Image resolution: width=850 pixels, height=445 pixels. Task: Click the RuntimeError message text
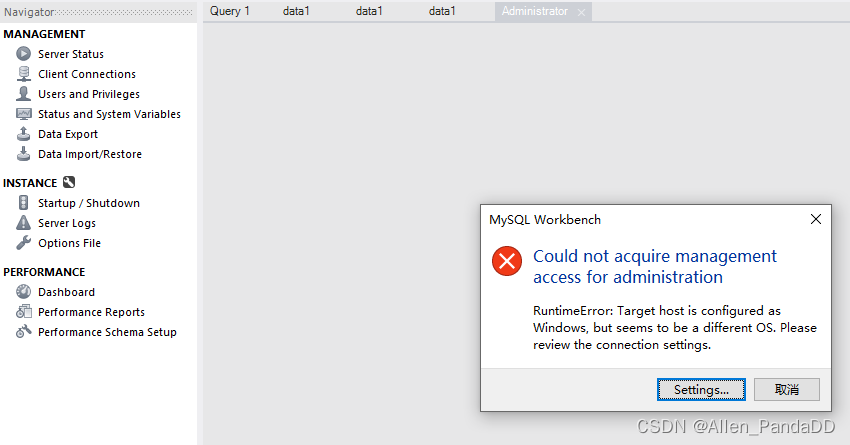click(674, 328)
